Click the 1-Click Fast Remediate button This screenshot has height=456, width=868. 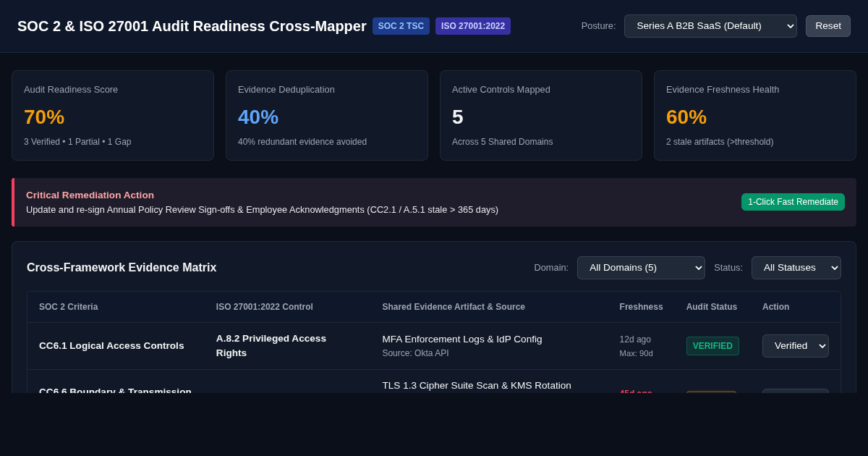(x=793, y=202)
